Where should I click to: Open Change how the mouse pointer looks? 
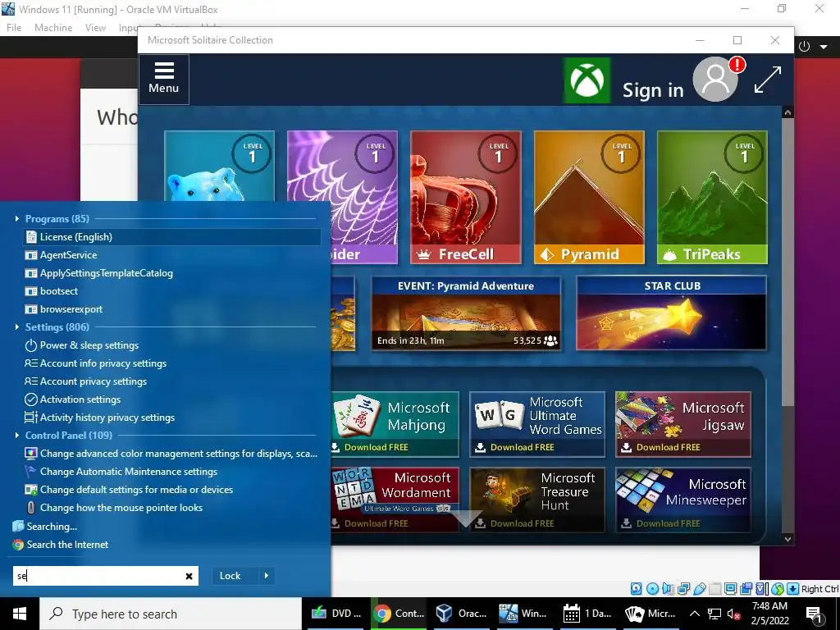172,508
